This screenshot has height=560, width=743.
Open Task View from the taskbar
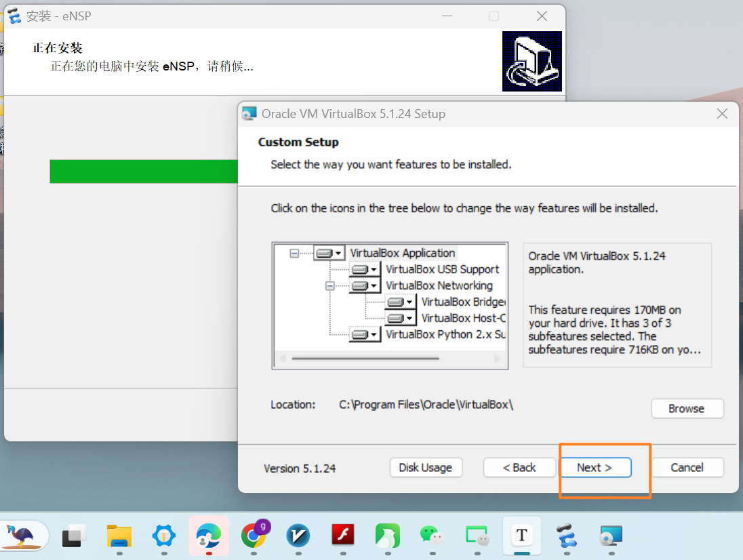point(74,536)
